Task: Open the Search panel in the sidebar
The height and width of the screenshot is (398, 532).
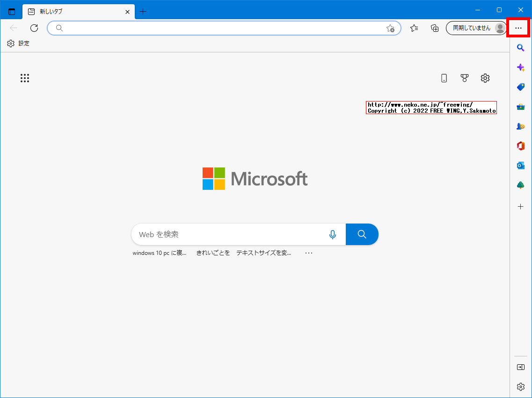Action: 521,48
